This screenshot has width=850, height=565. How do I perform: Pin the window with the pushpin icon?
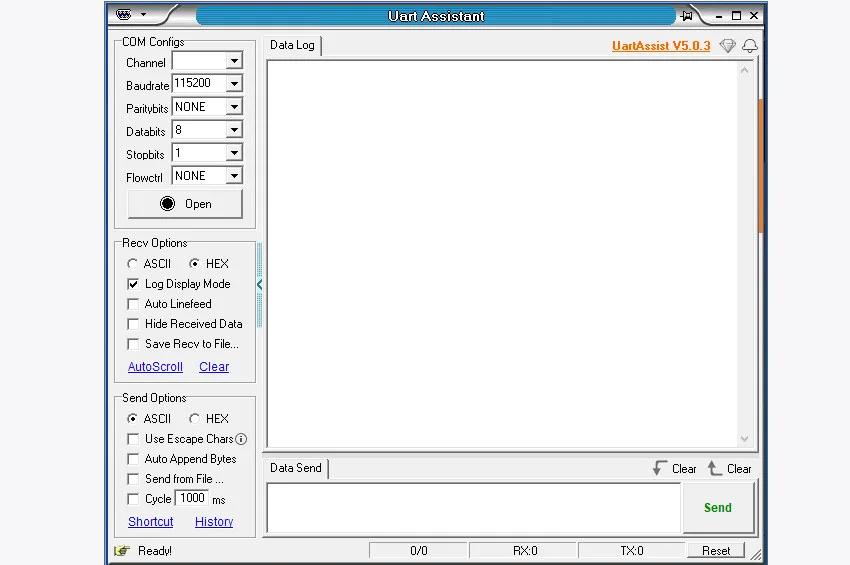[x=687, y=16]
